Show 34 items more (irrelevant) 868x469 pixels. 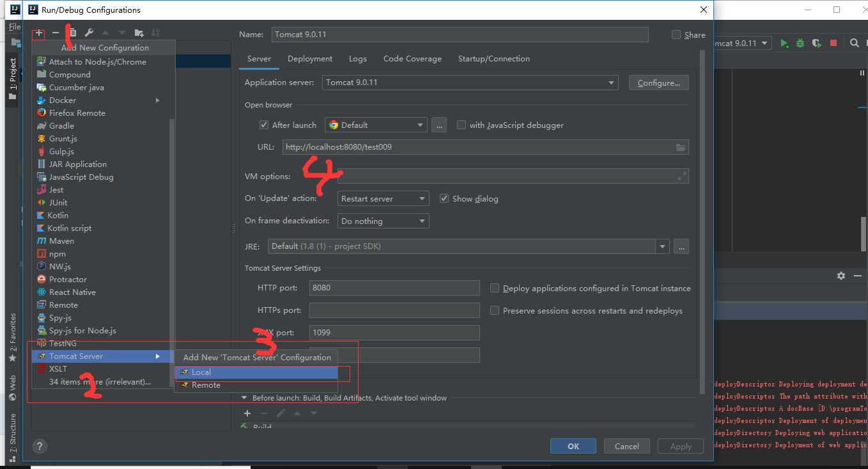(x=100, y=381)
